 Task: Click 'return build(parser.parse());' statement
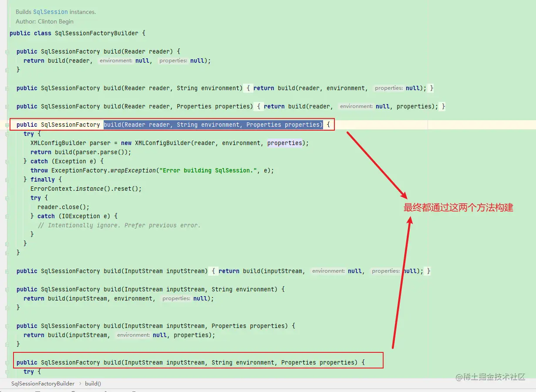[x=81, y=152]
